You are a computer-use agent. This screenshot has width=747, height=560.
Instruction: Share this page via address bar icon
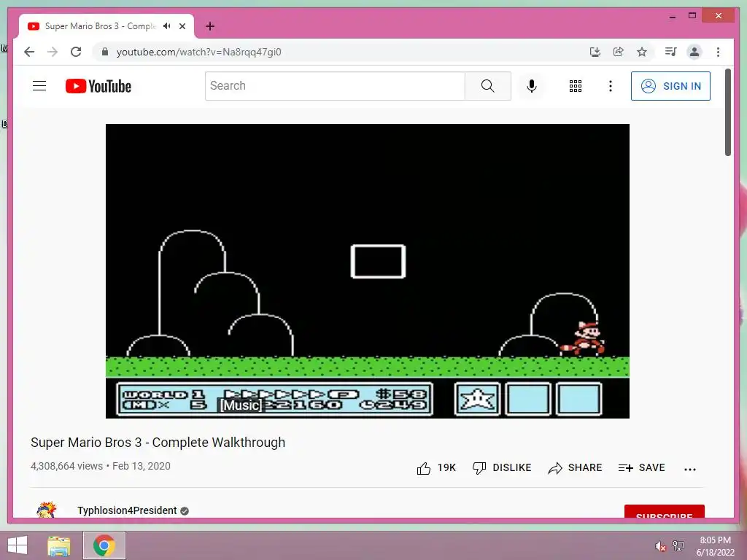click(x=619, y=52)
